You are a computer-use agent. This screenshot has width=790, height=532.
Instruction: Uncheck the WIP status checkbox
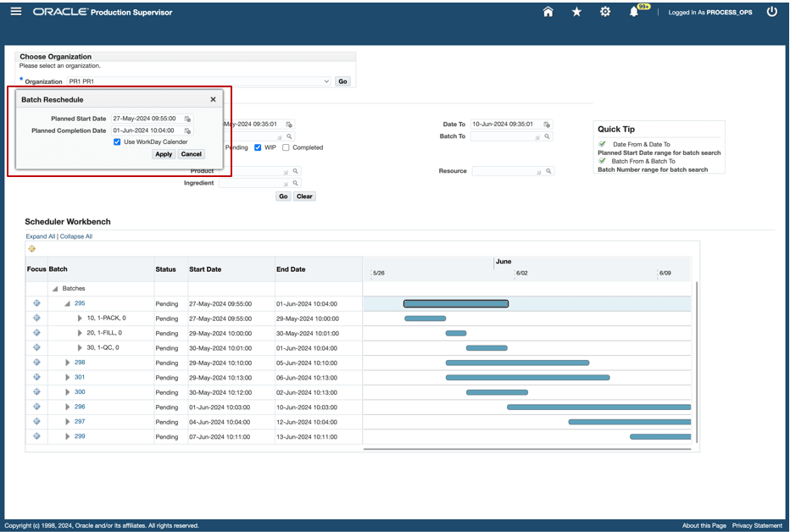point(258,147)
